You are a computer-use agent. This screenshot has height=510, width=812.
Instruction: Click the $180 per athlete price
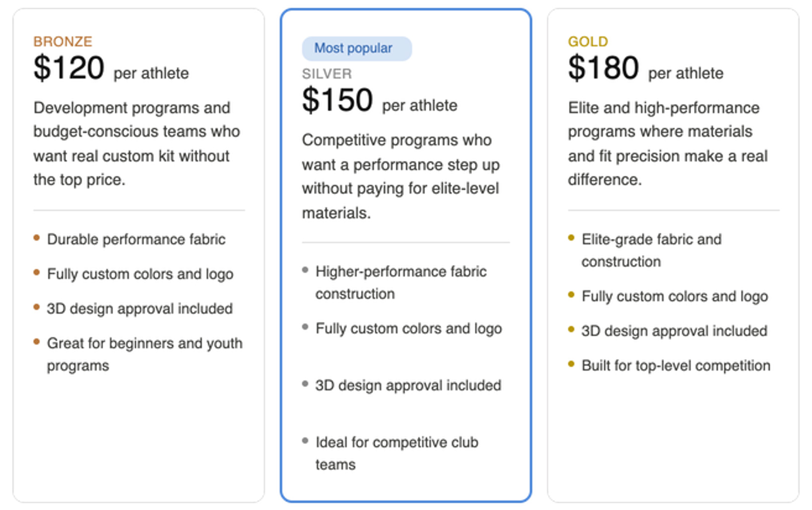(x=646, y=68)
